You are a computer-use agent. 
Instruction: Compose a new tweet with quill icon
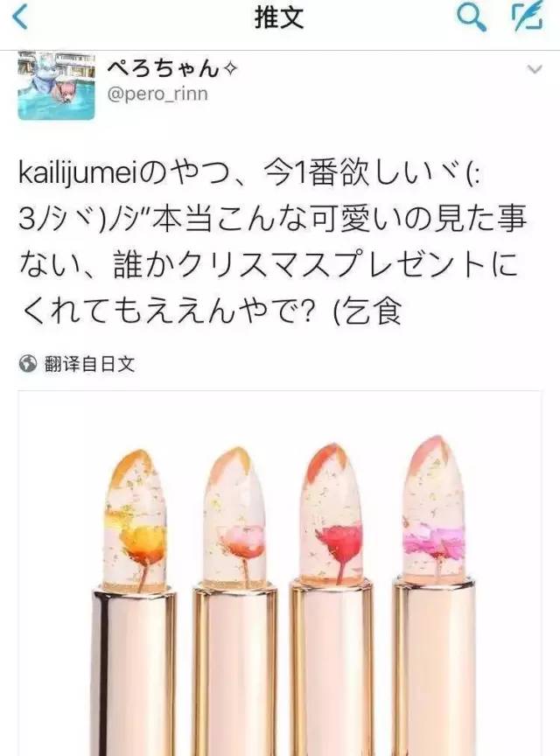[528, 17]
